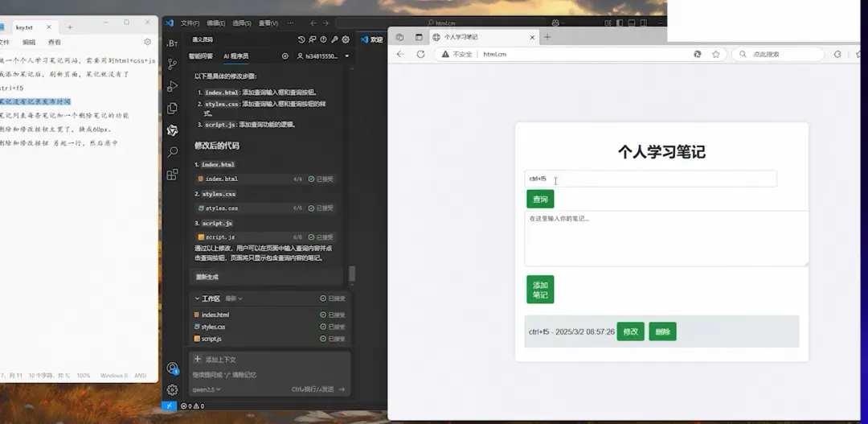Open the Search magnifier in activity bar
868x424 pixels.
(172, 152)
